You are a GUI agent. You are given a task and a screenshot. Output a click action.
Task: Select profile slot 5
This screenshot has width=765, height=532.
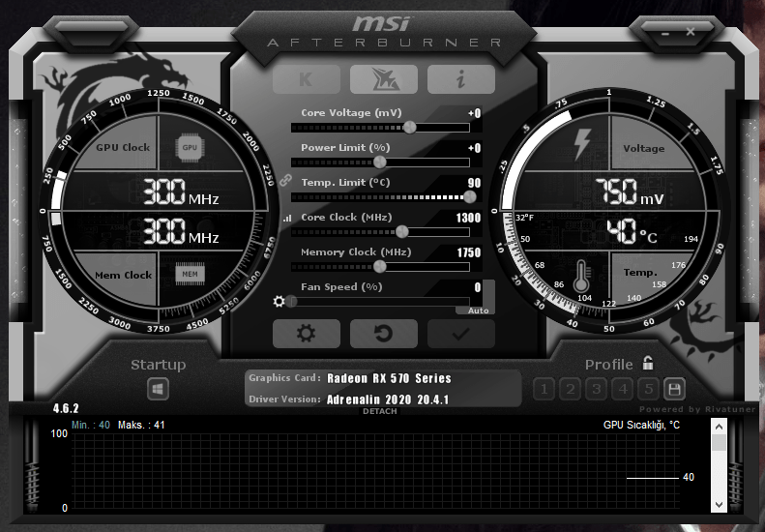(x=648, y=389)
